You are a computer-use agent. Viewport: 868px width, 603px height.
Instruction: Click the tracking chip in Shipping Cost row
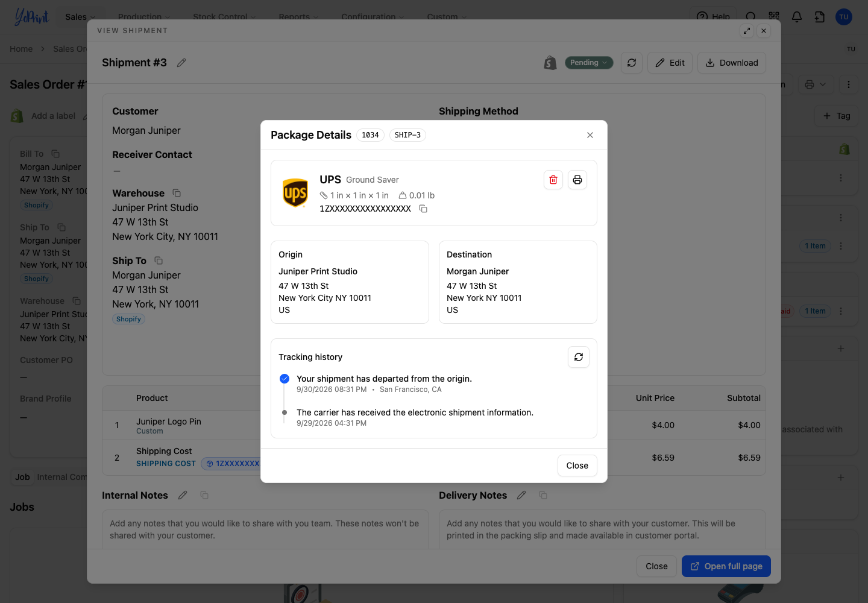pyautogui.click(x=231, y=464)
